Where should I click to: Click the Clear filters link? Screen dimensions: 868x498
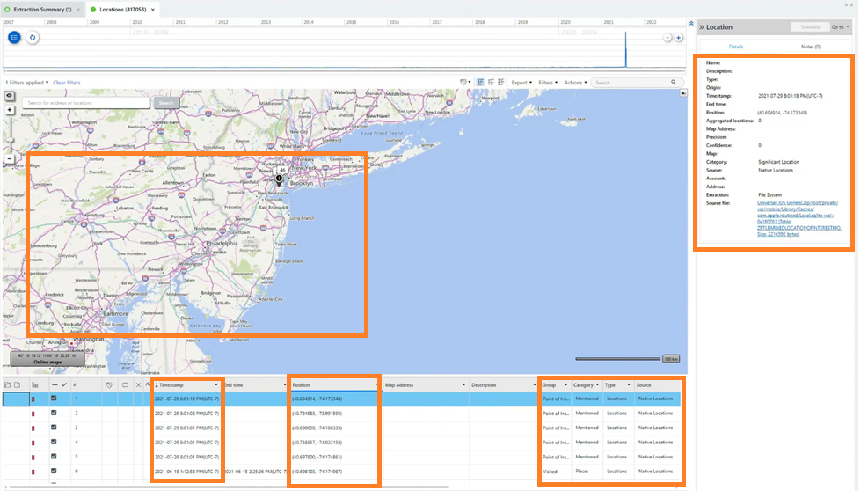(x=66, y=83)
